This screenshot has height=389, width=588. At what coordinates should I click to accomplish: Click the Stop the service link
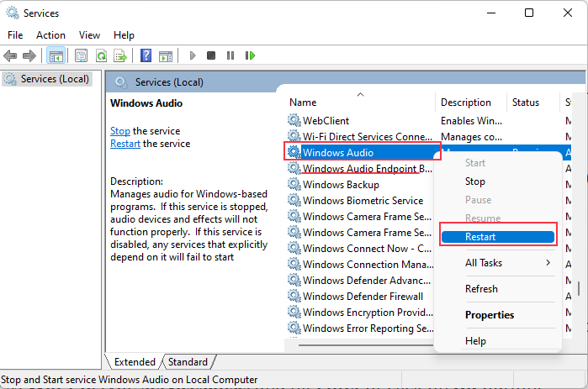click(119, 131)
